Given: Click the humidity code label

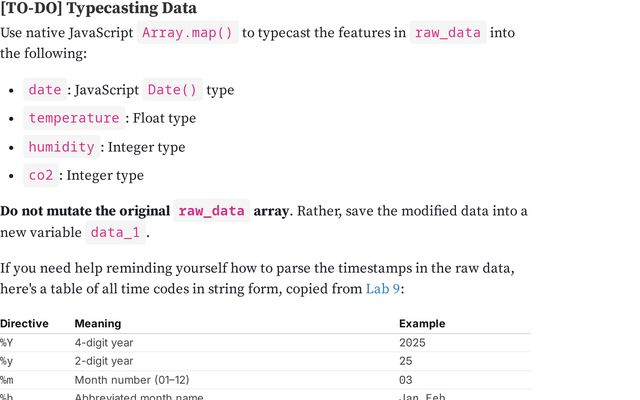Looking at the screenshot, I should click(60, 147).
